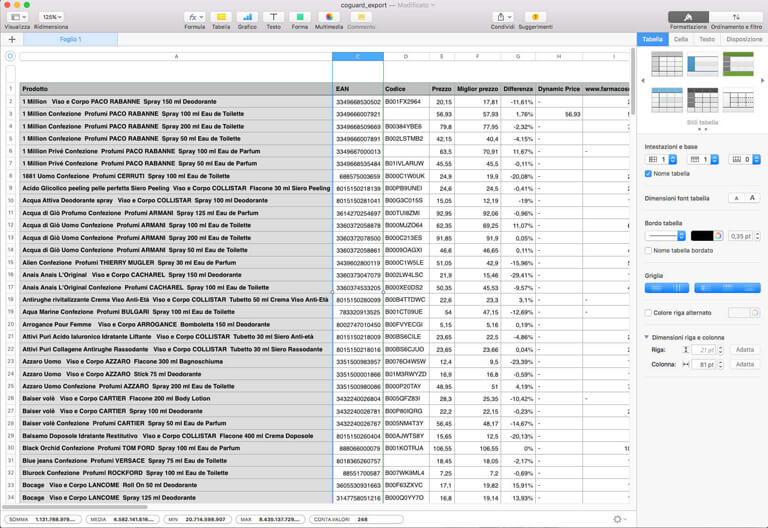
Task: Choose the first gray table style thumbnail
Action: (667, 64)
